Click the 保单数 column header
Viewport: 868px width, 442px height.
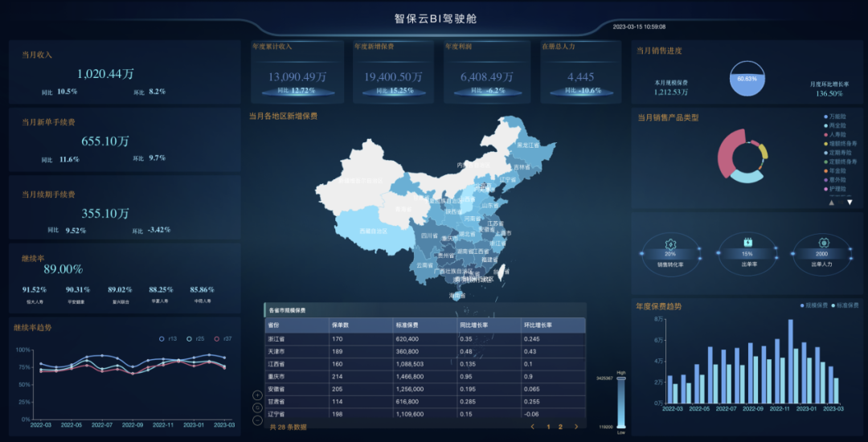(x=359, y=325)
